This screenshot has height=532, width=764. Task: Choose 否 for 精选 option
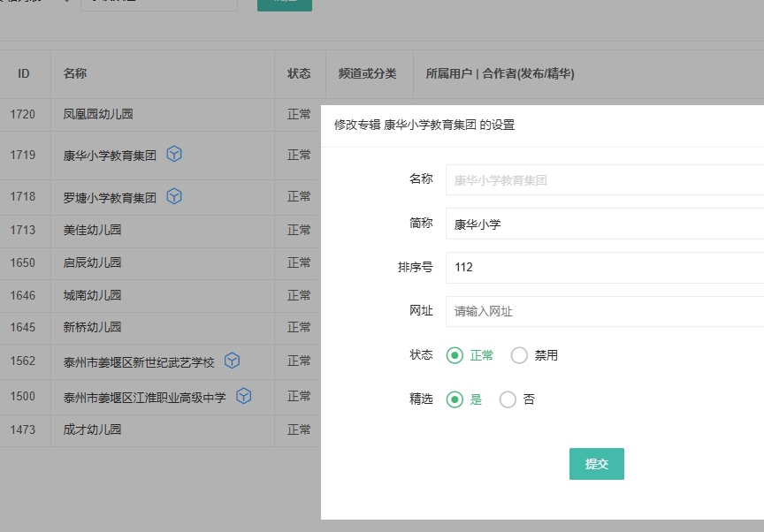click(508, 399)
